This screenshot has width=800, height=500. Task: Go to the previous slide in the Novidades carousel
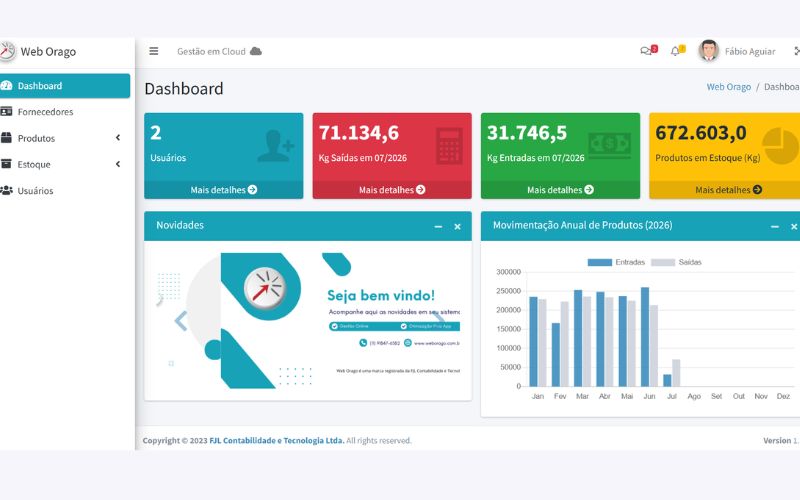tap(181, 321)
